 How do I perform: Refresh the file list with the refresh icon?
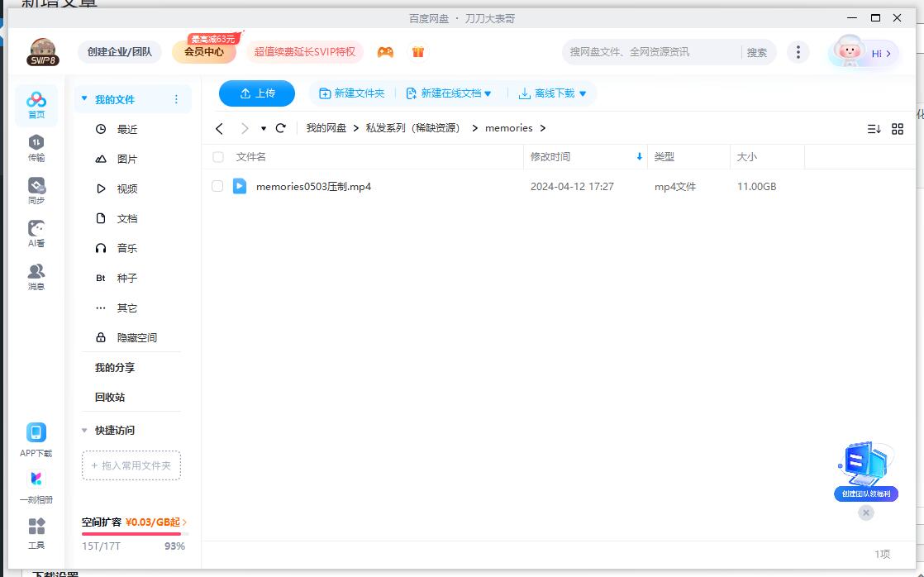tap(281, 128)
